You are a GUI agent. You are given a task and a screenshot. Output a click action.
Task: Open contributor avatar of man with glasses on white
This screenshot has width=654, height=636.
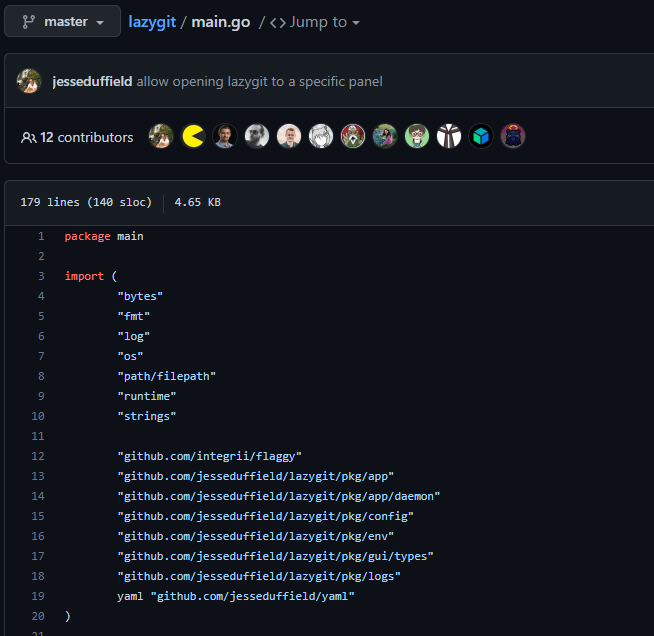tap(289, 136)
